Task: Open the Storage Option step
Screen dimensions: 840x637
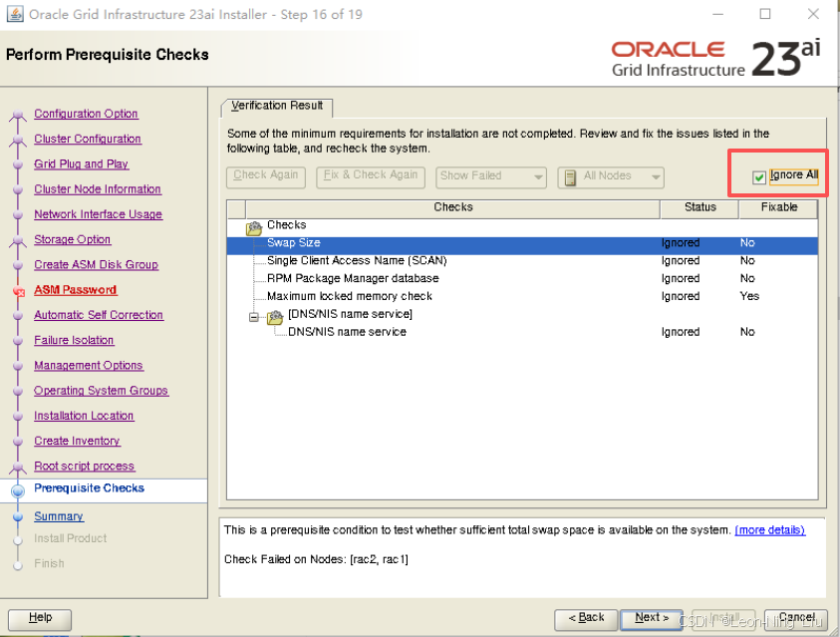Action: point(73,240)
